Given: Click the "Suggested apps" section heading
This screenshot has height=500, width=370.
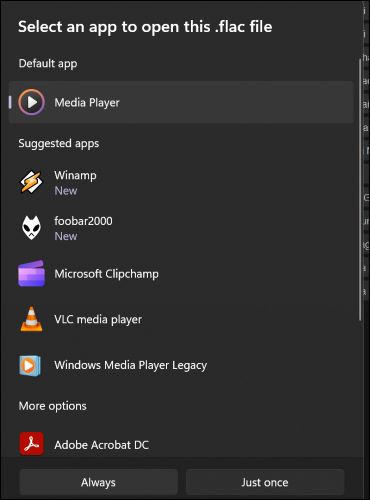Looking at the screenshot, I should click(59, 143).
